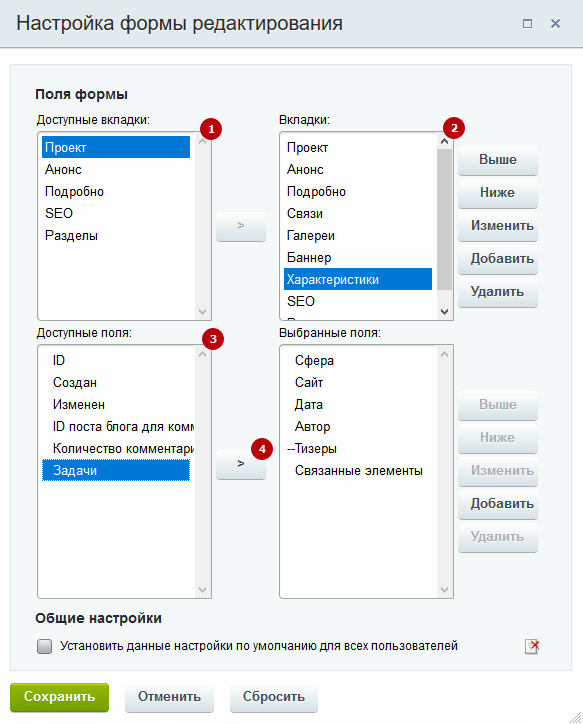Maximize the form settings dialog
Viewport: 583px width, 724px height.
tap(527, 24)
